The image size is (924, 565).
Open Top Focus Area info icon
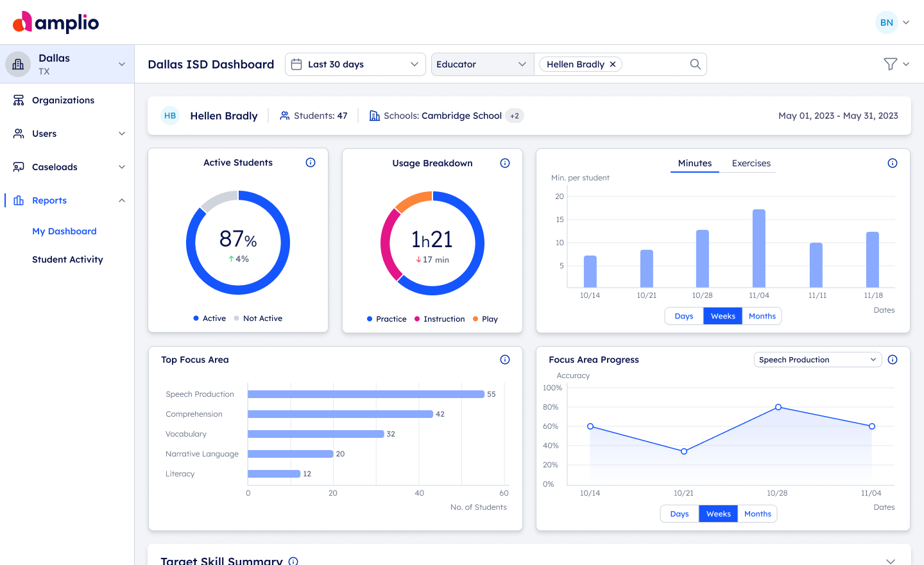tap(505, 360)
